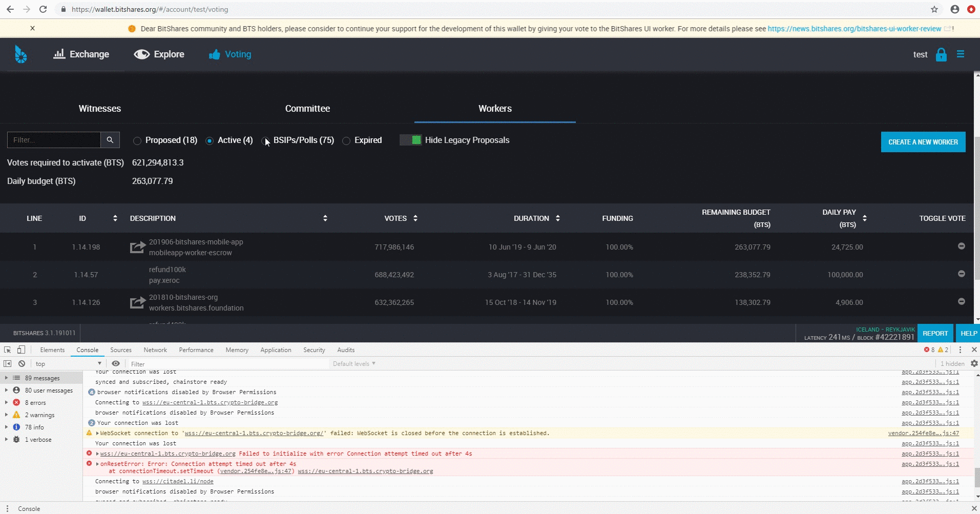980x514 pixels.
Task: Open the console context 'top' dropdown
Action: click(68, 363)
